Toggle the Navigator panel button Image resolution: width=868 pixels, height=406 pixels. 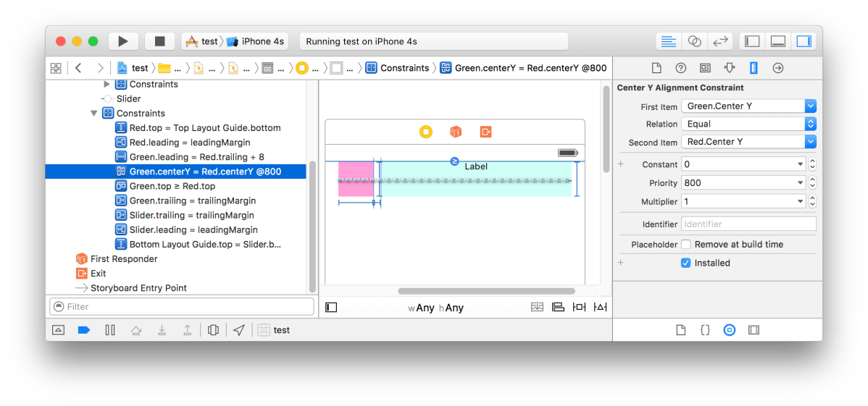pyautogui.click(x=752, y=41)
